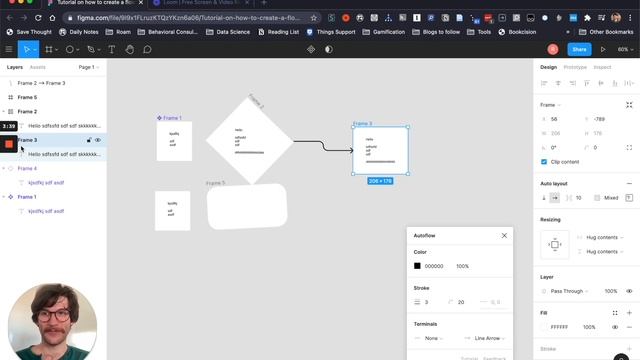
Task: Select the Ellipse shape tool
Action: click(69, 49)
